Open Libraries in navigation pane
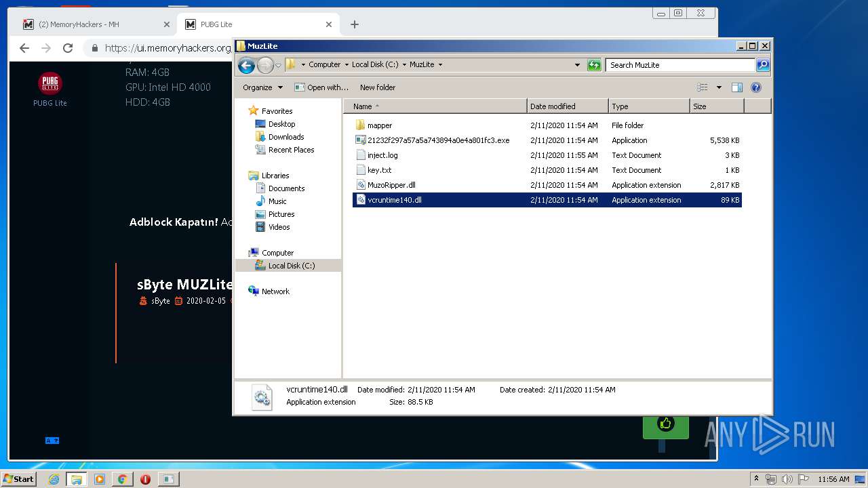The image size is (868, 488). [275, 176]
